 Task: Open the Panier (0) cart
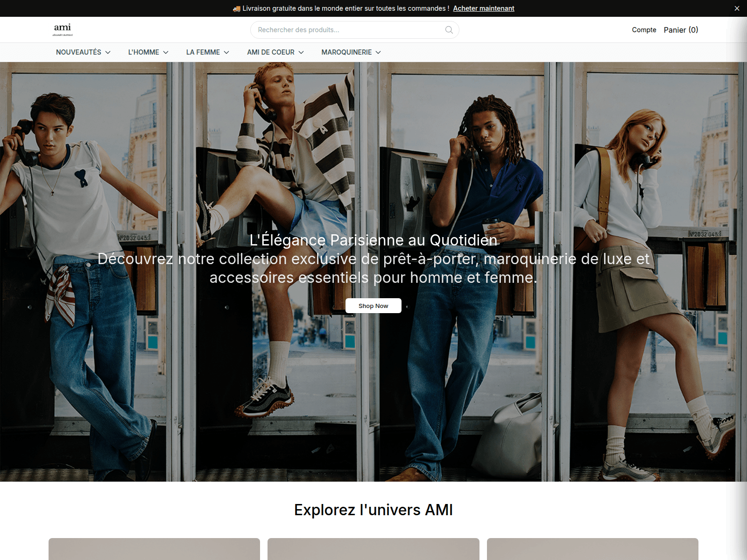[681, 30]
